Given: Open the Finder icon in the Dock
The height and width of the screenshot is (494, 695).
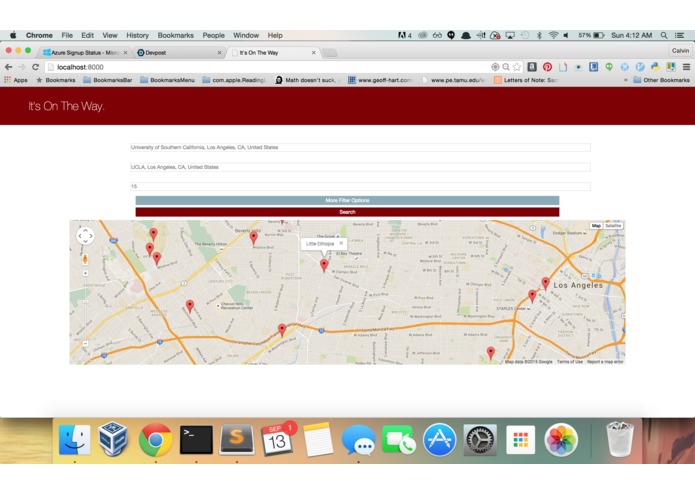Looking at the screenshot, I should 74,440.
